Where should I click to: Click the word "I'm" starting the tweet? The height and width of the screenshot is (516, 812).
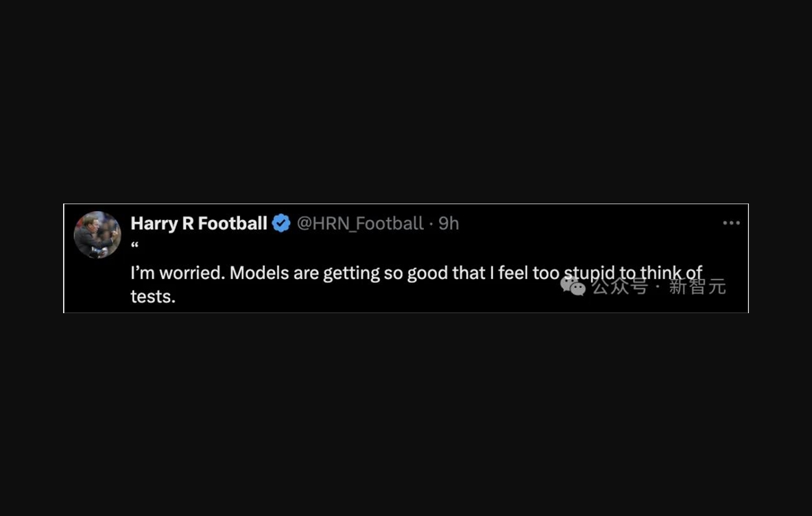143,273
